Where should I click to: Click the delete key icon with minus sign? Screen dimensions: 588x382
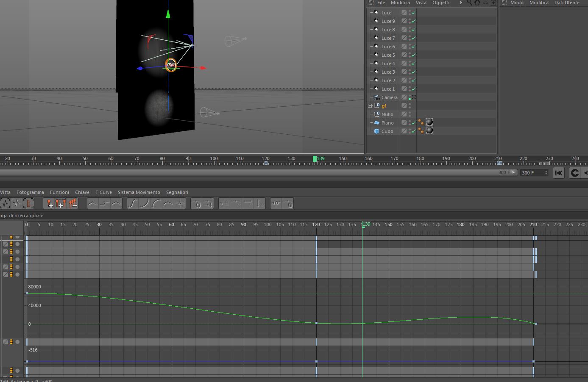tap(73, 204)
